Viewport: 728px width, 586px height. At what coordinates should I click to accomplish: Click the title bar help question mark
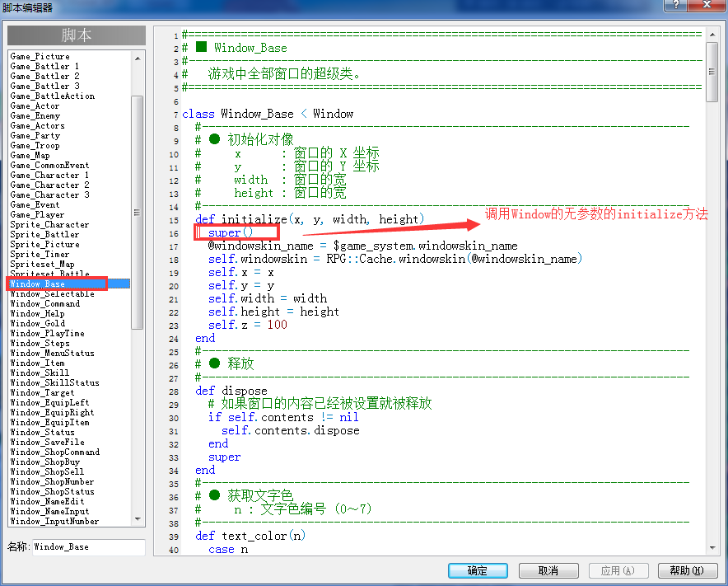(x=676, y=5)
